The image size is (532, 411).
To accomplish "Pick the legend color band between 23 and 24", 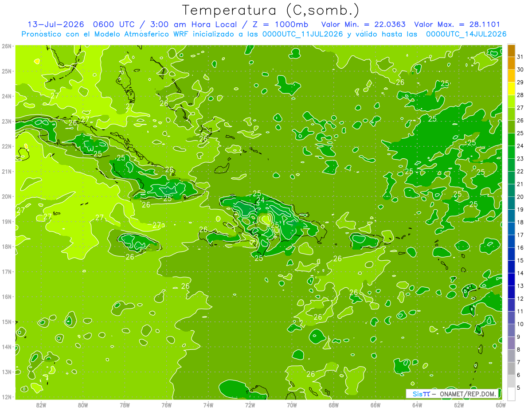I will [x=511, y=153].
